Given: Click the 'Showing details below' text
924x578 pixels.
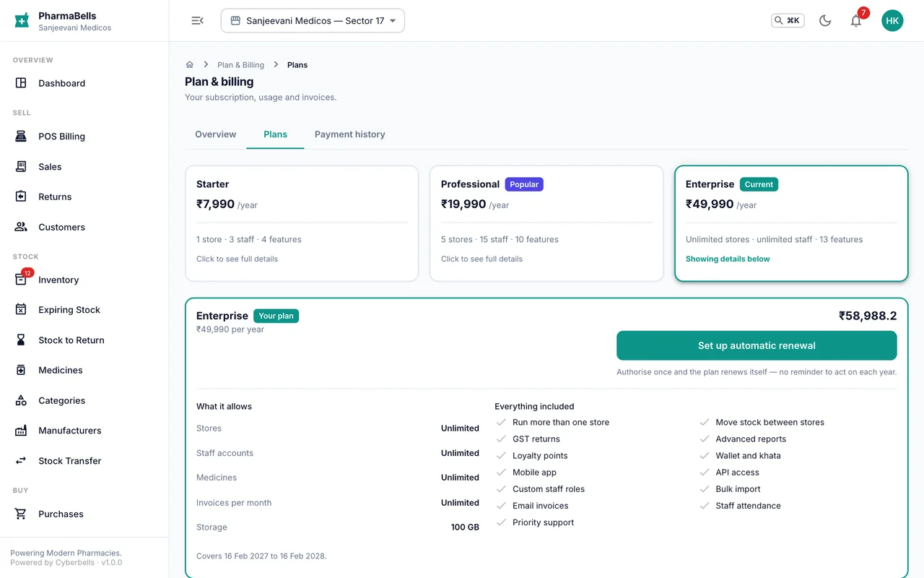Looking at the screenshot, I should click(728, 259).
